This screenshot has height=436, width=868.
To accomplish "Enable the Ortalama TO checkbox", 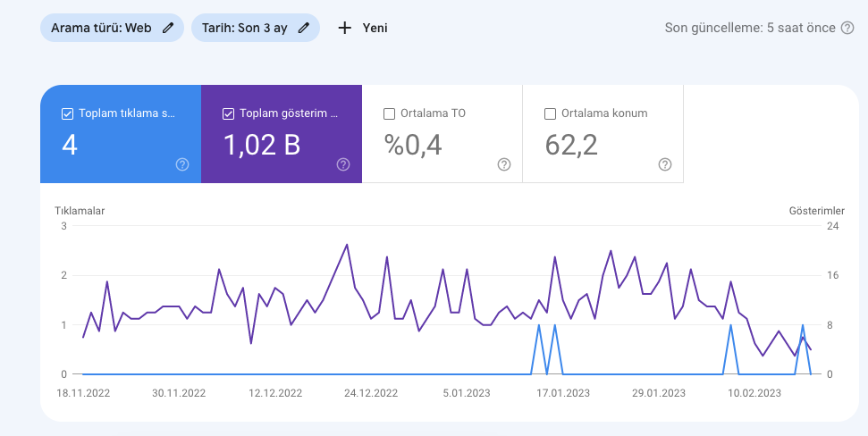I will click(x=389, y=114).
